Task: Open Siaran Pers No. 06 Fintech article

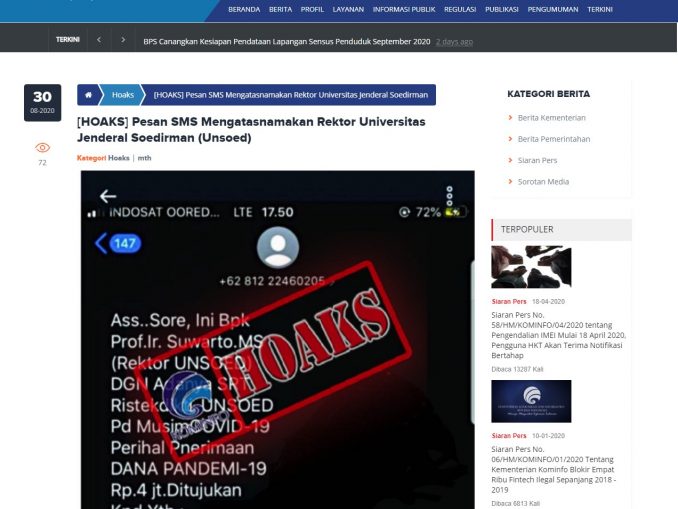Action: tap(553, 469)
